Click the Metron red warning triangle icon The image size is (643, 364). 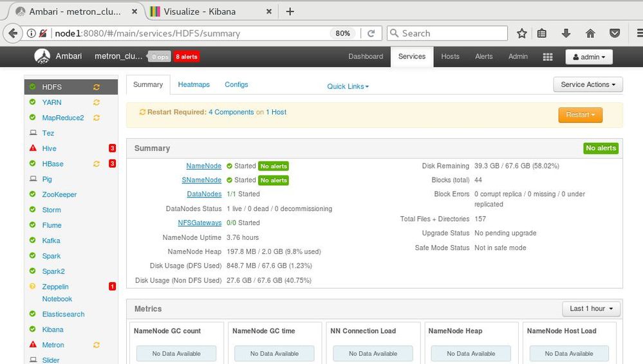[33, 344]
